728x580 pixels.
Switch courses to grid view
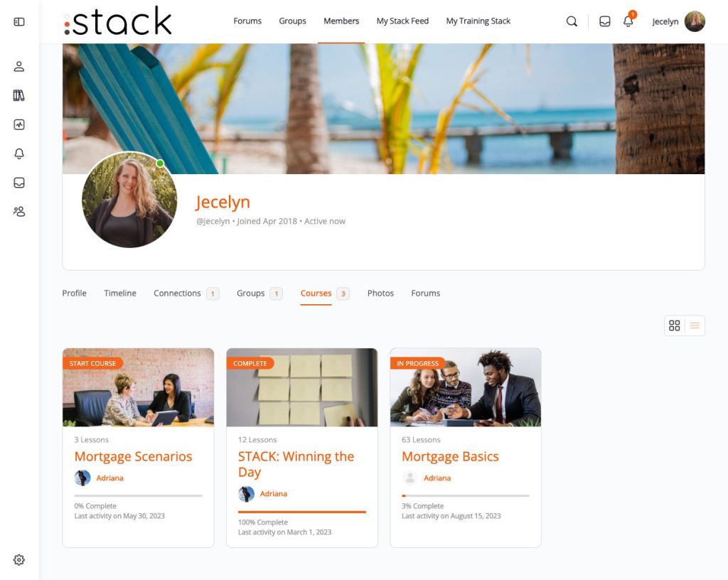coord(675,326)
